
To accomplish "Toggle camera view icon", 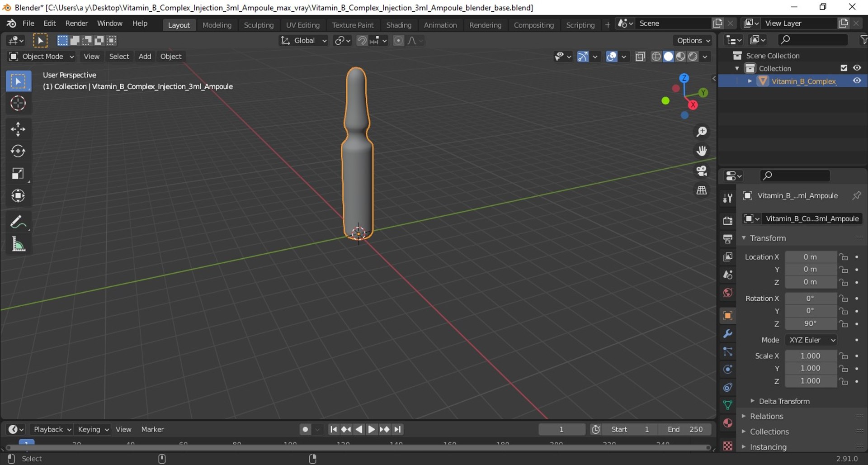I will click(x=702, y=171).
